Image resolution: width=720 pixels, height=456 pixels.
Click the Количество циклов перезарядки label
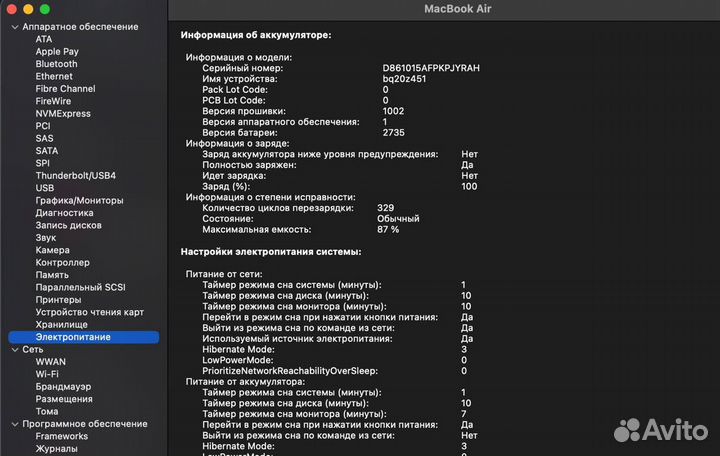pyautogui.click(x=278, y=208)
